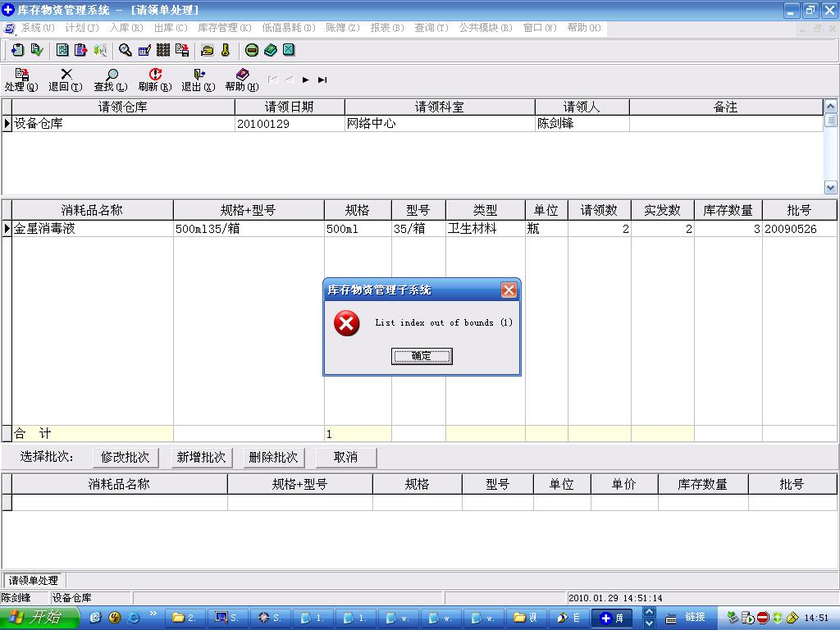This screenshot has height=630, width=840.
Task: Open the 入库(R) menu
Action: [x=126, y=28]
